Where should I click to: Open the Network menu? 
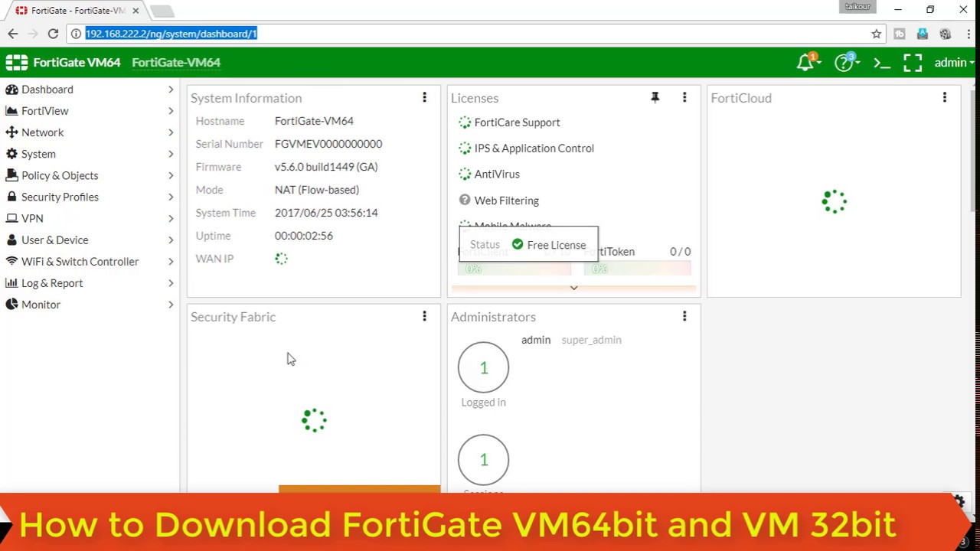[90, 132]
